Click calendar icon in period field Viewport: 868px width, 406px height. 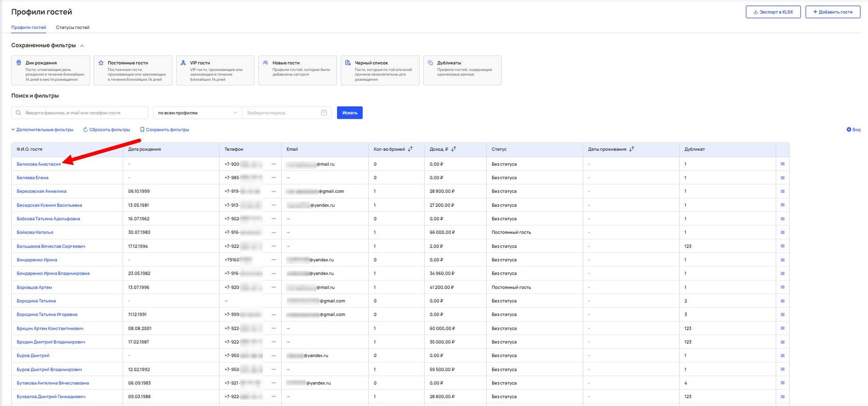(324, 113)
